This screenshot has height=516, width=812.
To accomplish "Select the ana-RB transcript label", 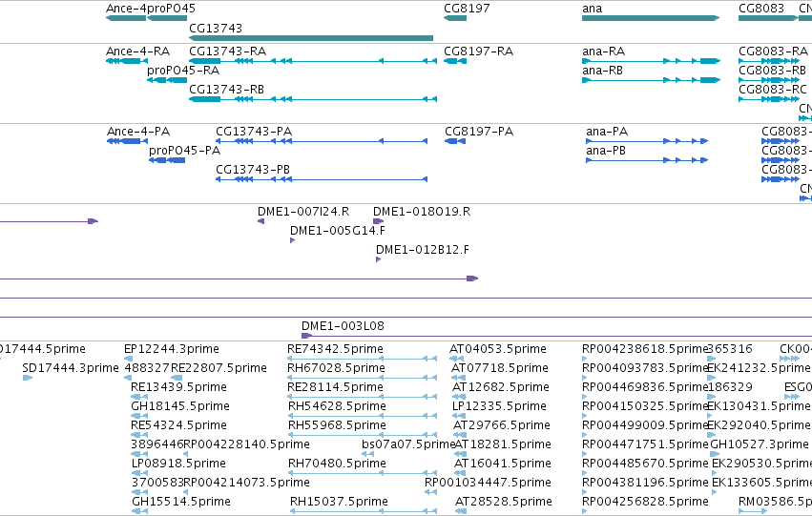I will click(602, 71).
